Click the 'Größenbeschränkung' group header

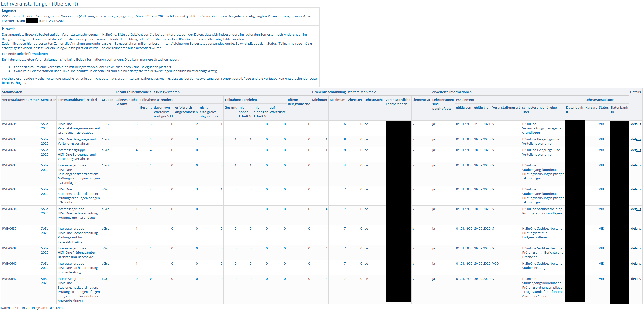coord(329,92)
